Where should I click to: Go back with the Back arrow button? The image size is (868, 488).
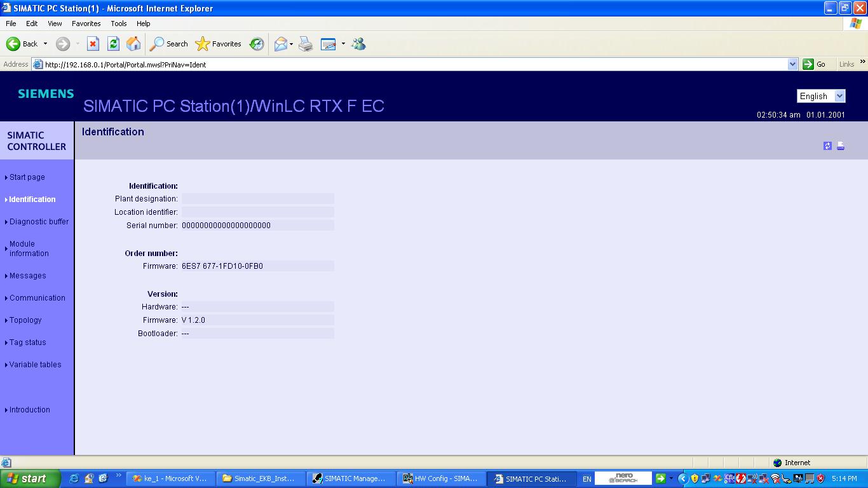click(22, 44)
